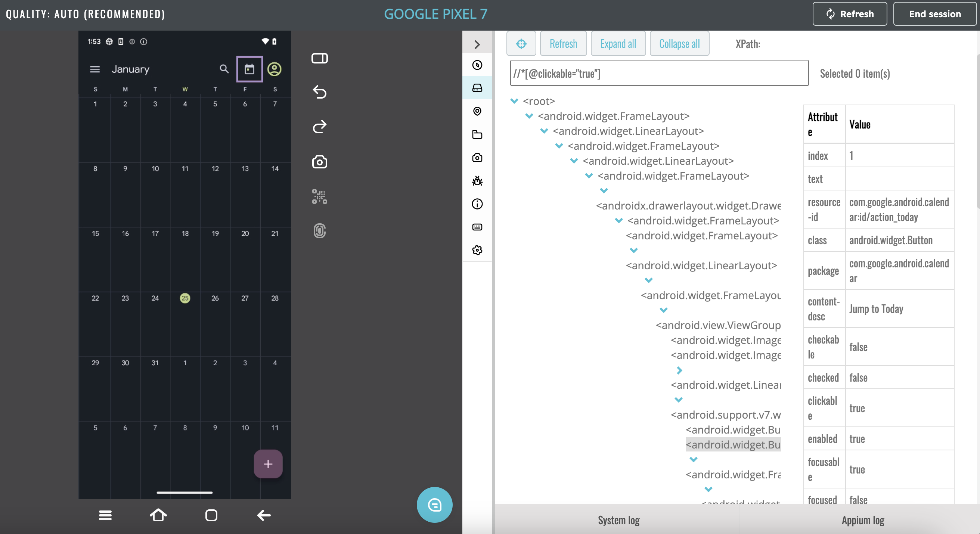Tap date 13 in the calendar
980x534 pixels.
(245, 168)
